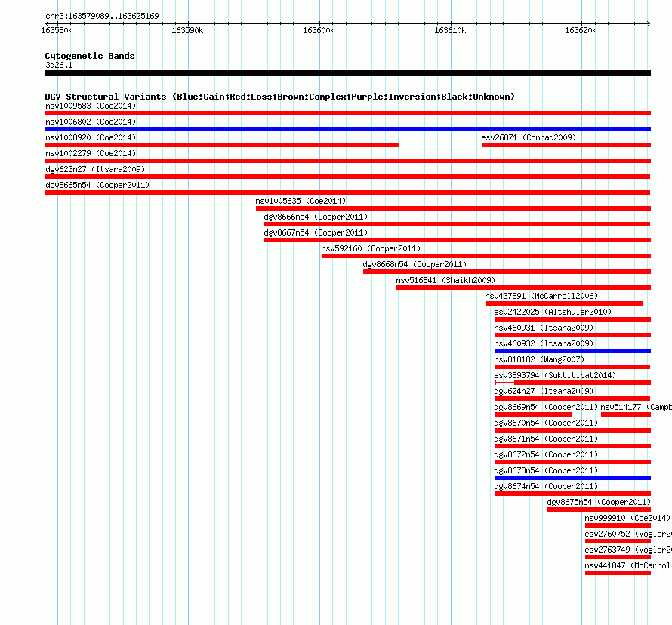Open dgv8673n54 (Cooper2011) gain variant label
The height and width of the screenshot is (625, 672).
pos(546,470)
